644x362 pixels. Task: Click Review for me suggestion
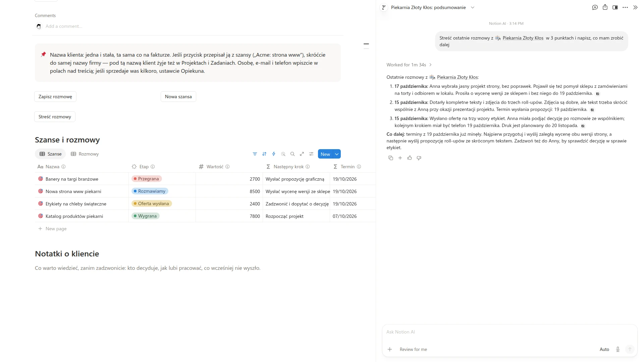[413, 349]
